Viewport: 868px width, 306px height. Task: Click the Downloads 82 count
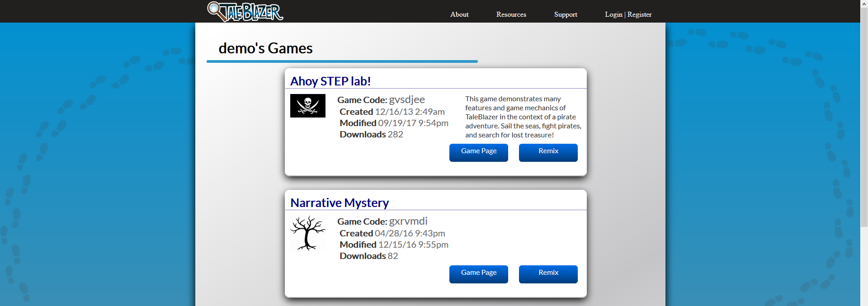point(369,256)
